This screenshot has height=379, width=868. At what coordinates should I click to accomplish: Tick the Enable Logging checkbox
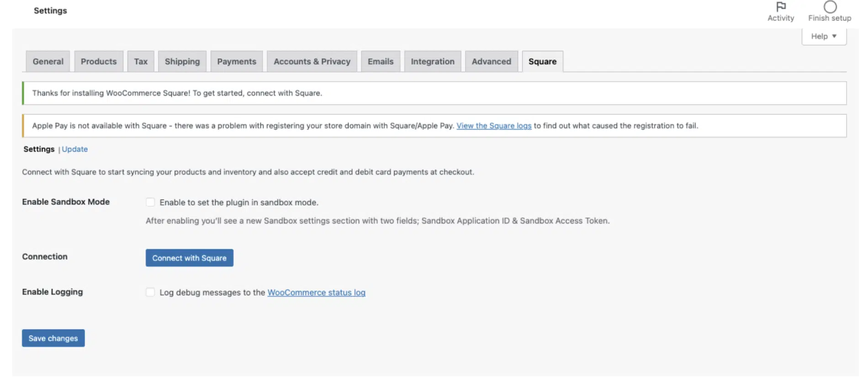coord(150,292)
